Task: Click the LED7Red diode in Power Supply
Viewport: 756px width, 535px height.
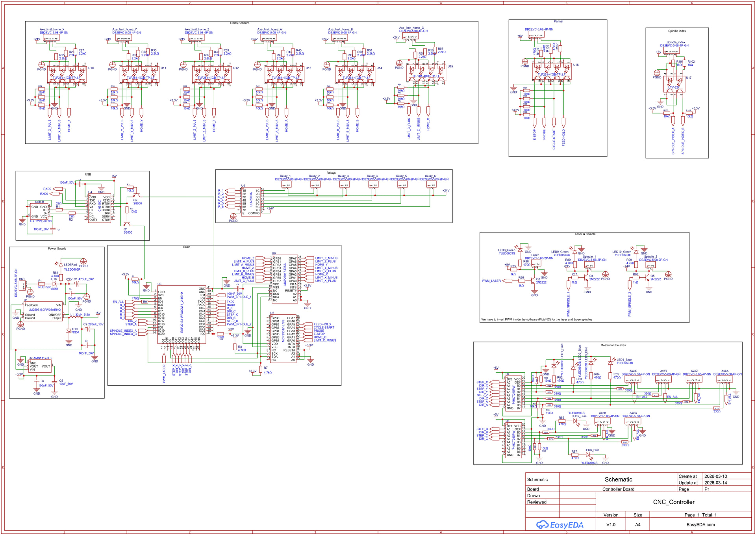Action: 61,265
